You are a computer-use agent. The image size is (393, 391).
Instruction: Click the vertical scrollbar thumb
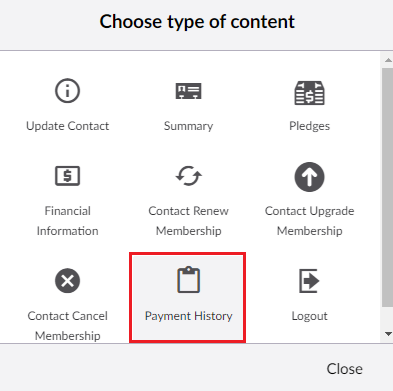pyautogui.click(x=387, y=187)
